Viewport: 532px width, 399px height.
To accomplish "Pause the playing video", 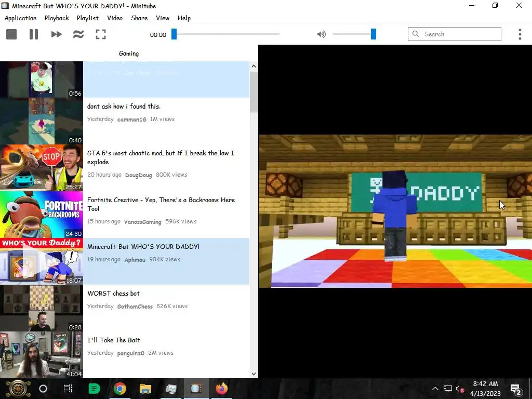I will (34, 34).
